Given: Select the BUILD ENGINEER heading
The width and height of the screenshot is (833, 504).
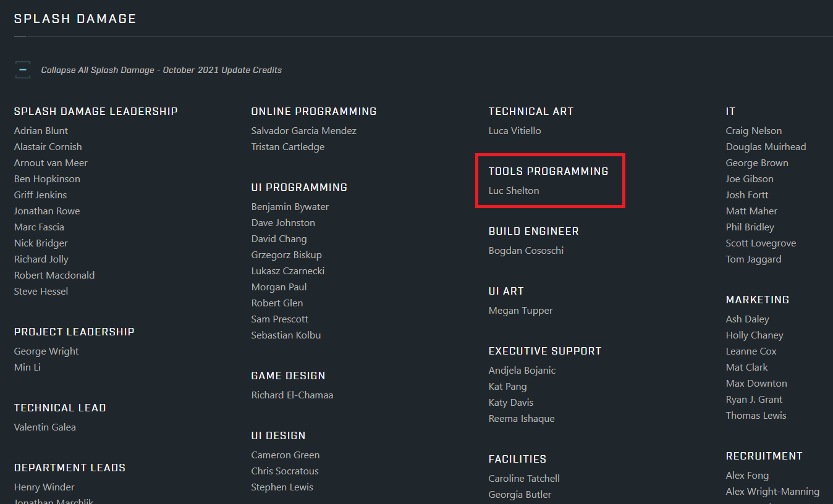Looking at the screenshot, I should [x=534, y=231].
